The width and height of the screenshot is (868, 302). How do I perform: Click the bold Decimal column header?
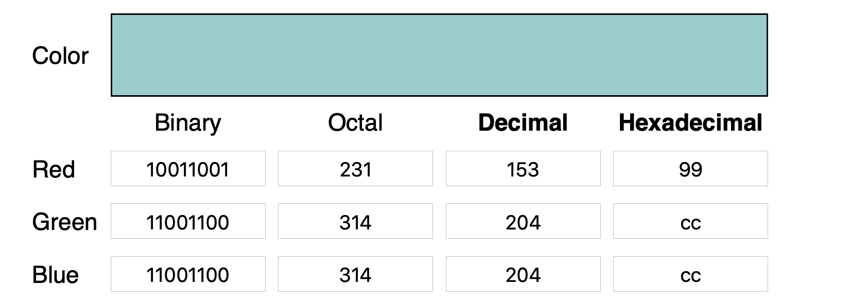pyautogui.click(x=523, y=123)
